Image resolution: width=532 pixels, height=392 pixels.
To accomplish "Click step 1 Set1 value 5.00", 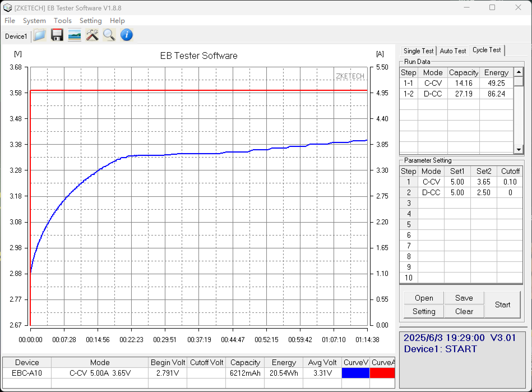I will [457, 182].
